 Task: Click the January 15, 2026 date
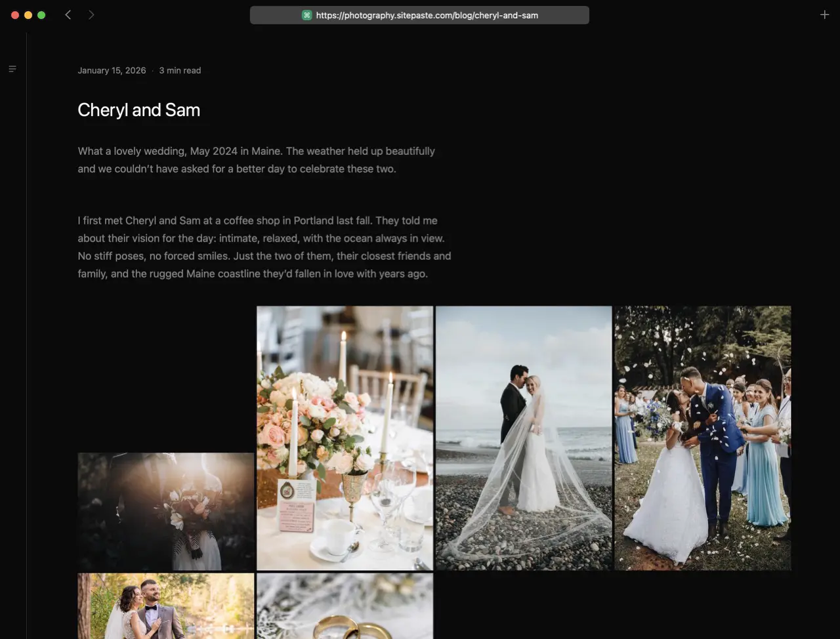coord(112,70)
